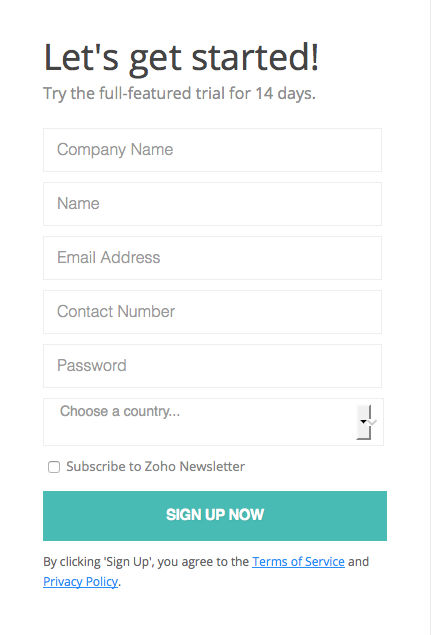The height and width of the screenshot is (635, 431).
Task: Click into the Name text field
Action: click(x=212, y=204)
